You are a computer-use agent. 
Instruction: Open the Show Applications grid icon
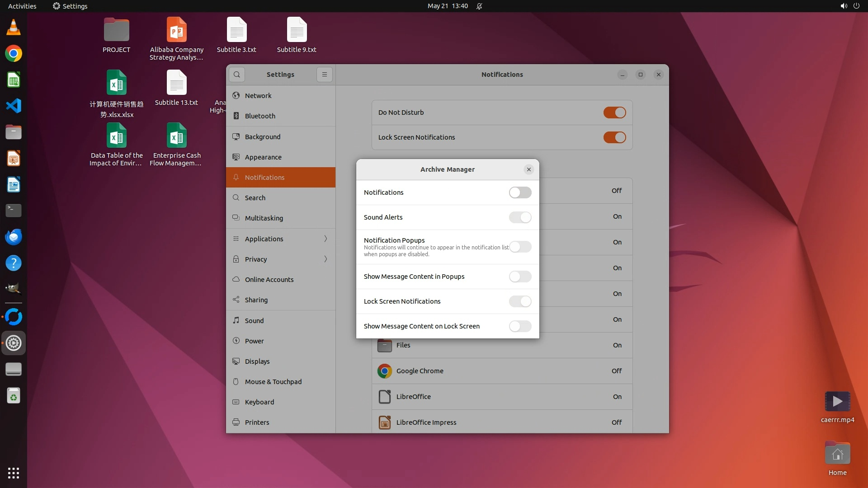point(14,473)
